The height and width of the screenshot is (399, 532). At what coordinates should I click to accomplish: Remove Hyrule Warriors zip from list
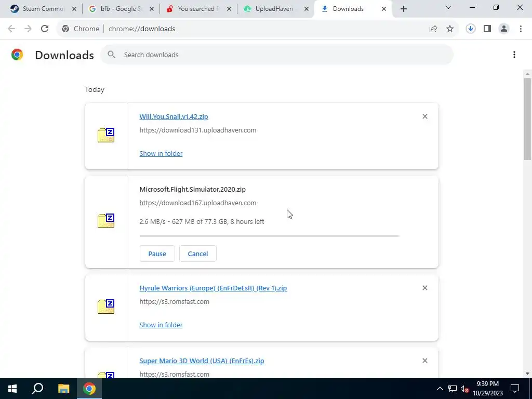(x=425, y=288)
